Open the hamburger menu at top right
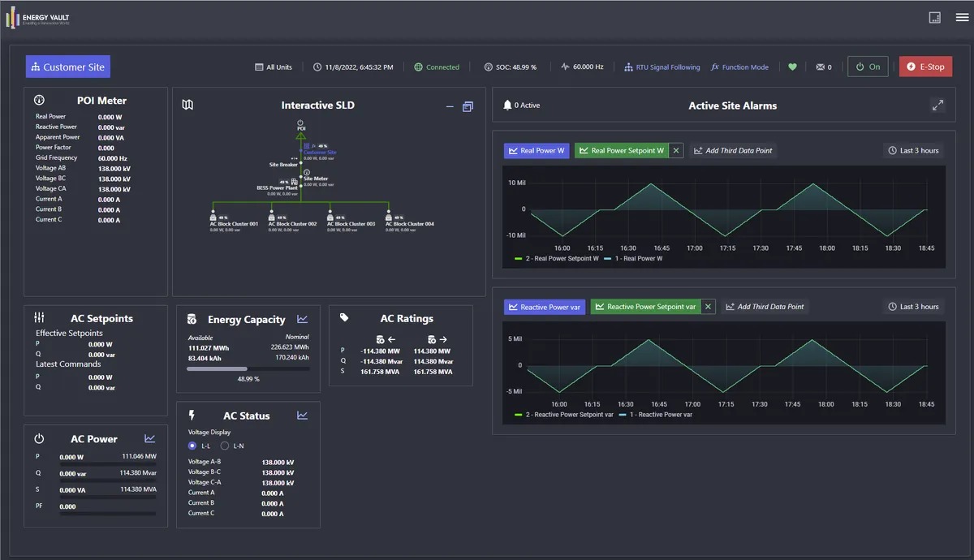 click(962, 17)
